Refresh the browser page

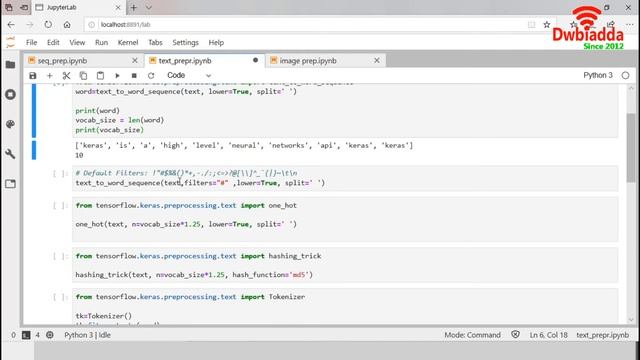[x=48, y=24]
